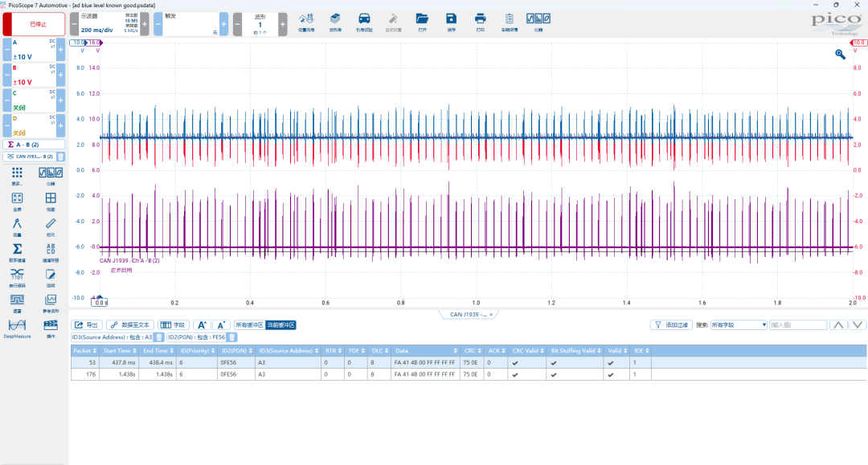Toggle the red Stopped capture button
The height and width of the screenshot is (465, 868).
click(x=33, y=24)
